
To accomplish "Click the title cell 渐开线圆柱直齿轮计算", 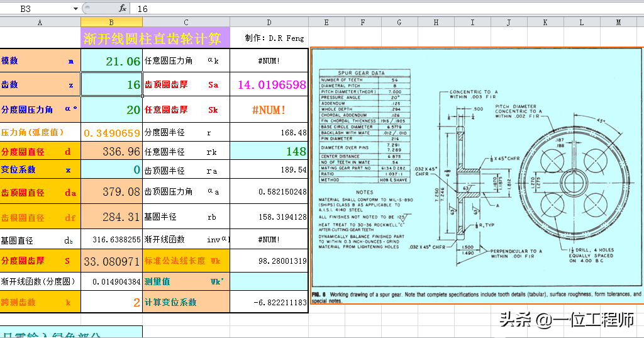I will (155, 38).
